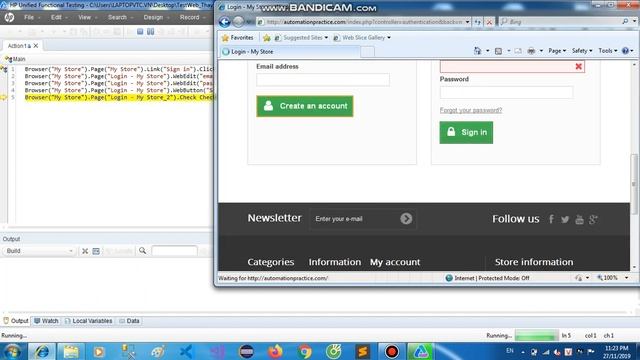Select the Login - My Store browser tab
The width and height of the screenshot is (640, 360).
(x=290, y=52)
